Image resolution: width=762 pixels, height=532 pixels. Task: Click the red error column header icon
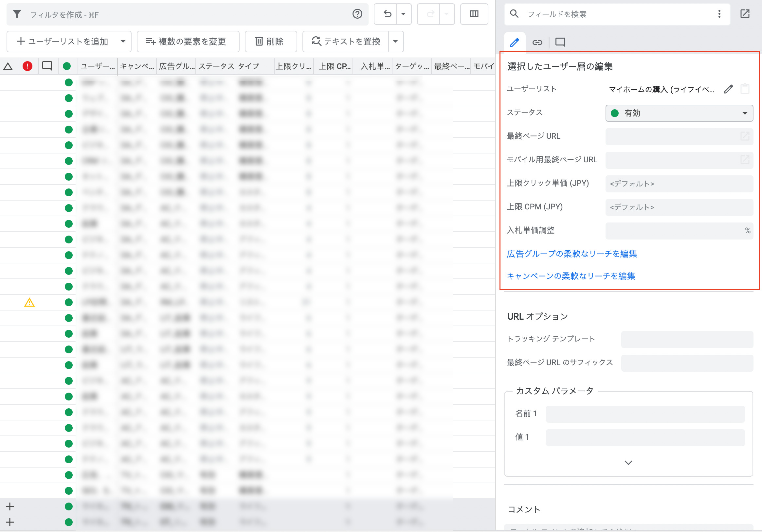coord(27,66)
